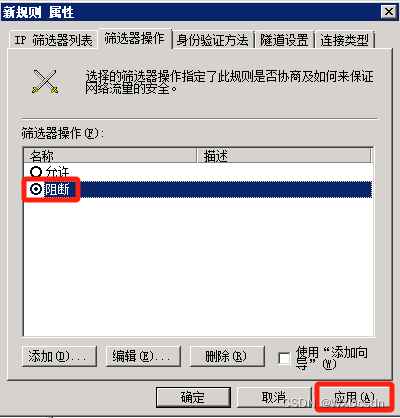Click the crossed-swords filter action icon
The height and width of the screenshot is (418, 400).
(x=46, y=82)
